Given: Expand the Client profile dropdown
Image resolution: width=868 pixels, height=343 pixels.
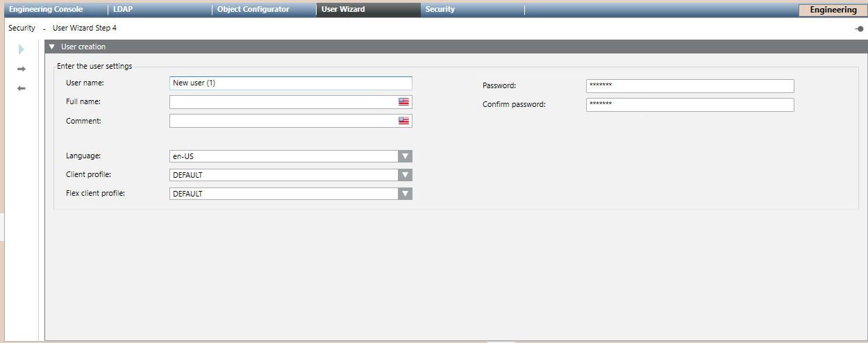Looking at the screenshot, I should (406, 175).
